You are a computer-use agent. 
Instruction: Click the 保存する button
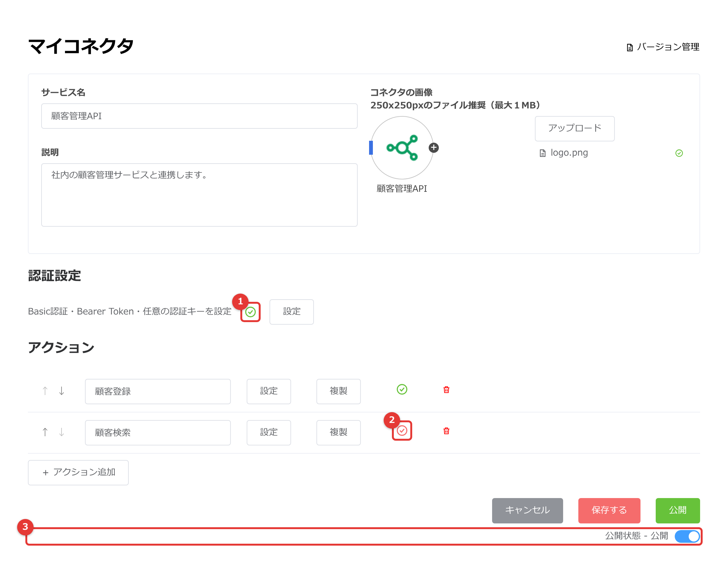(x=609, y=510)
